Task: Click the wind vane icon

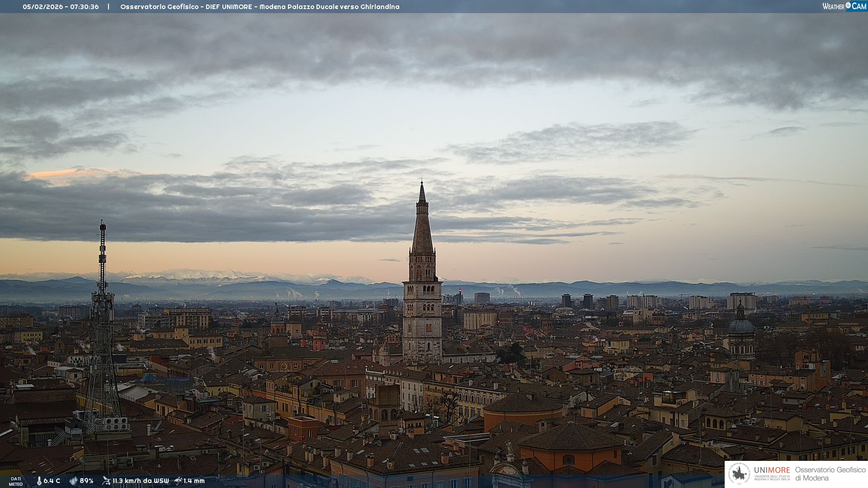Action: click(106, 480)
